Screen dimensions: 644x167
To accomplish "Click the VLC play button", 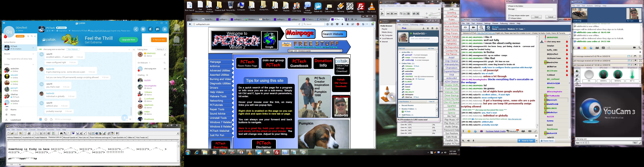I will point(382,14).
